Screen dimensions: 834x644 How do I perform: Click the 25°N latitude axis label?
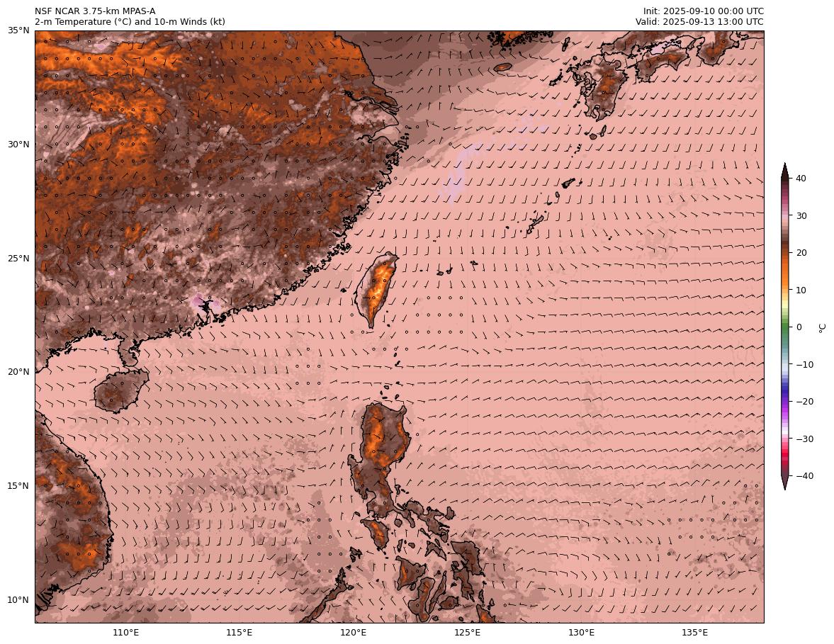(x=18, y=259)
